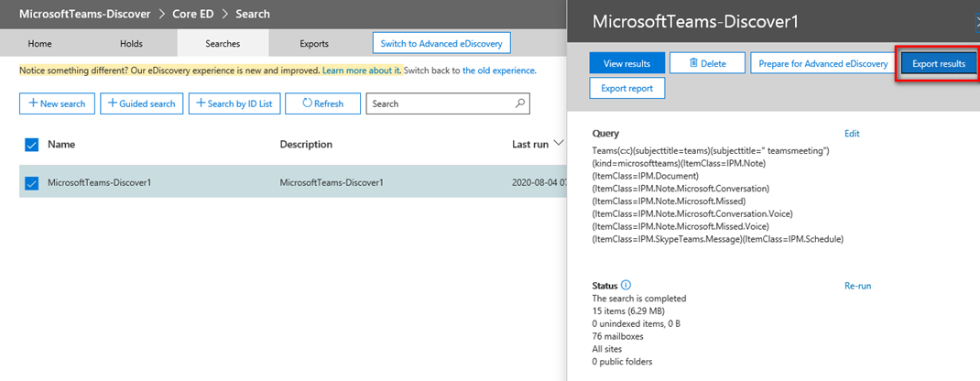Follow the old experience link
Viewport: 980px width, 381px height.
tap(499, 71)
